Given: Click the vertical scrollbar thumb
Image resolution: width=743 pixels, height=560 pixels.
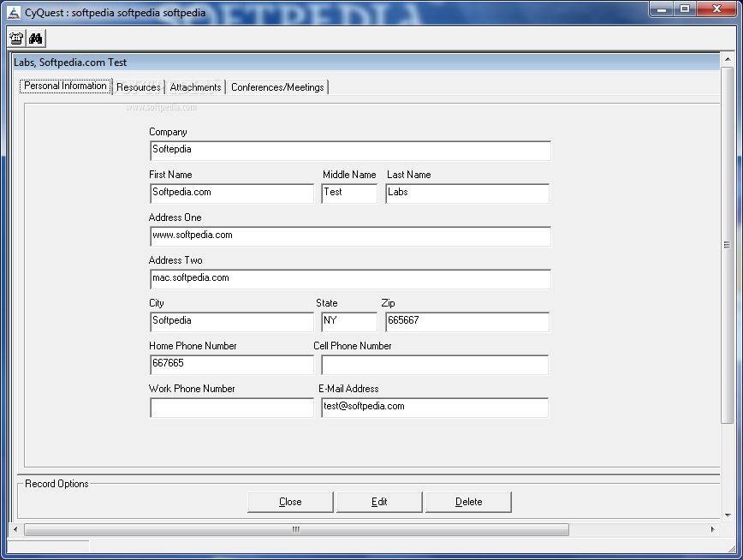Looking at the screenshot, I should [x=728, y=245].
